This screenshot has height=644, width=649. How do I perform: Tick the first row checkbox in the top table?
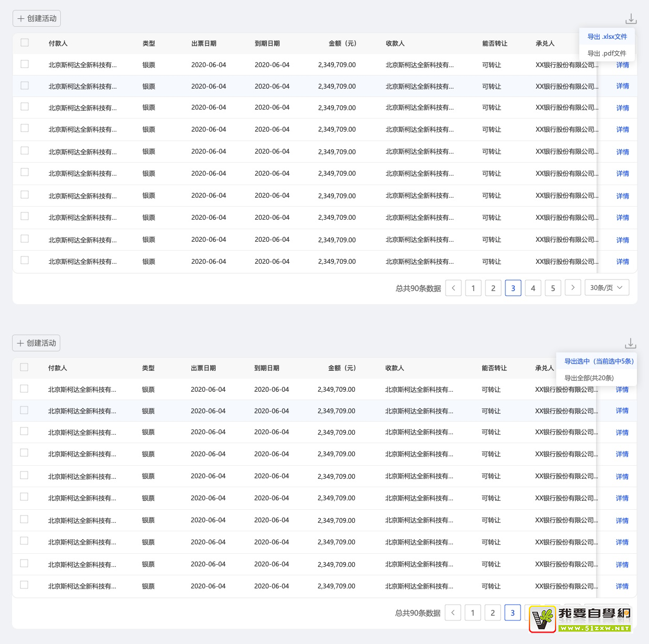point(25,64)
